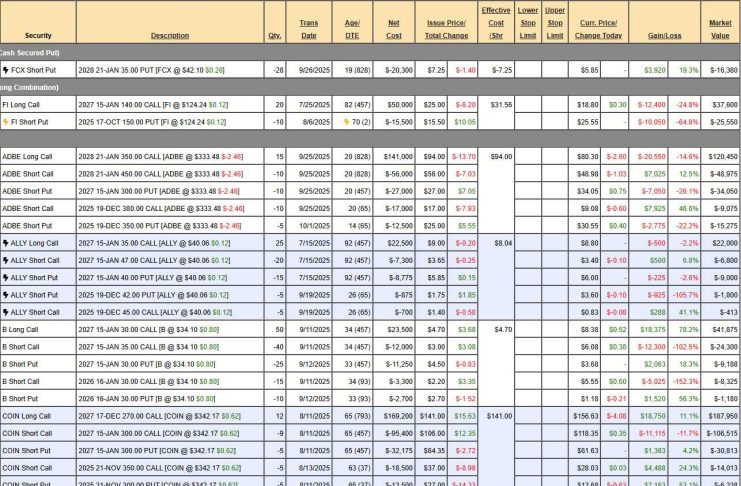Select the ADBE Long Call security cell
741x486 pixels.
click(27, 156)
